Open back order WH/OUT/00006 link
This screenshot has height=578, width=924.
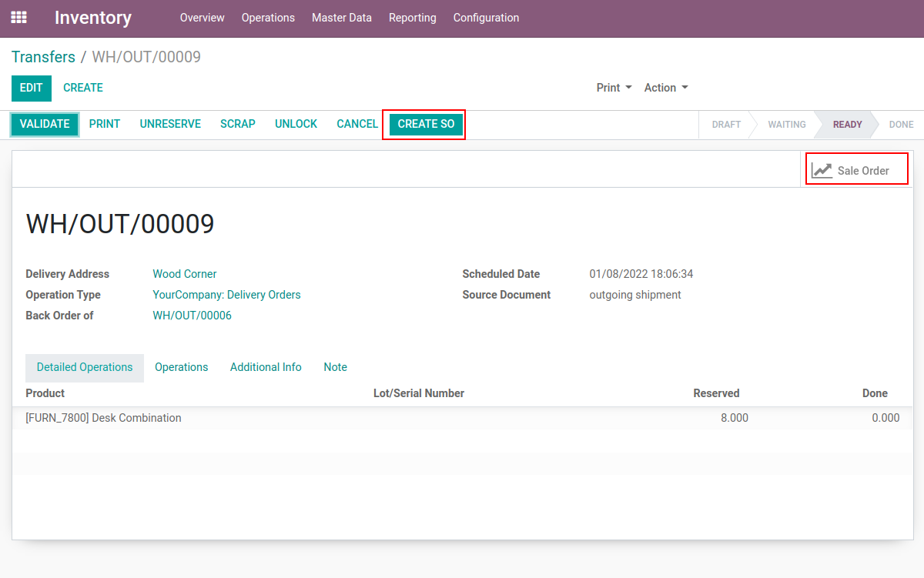[192, 316]
